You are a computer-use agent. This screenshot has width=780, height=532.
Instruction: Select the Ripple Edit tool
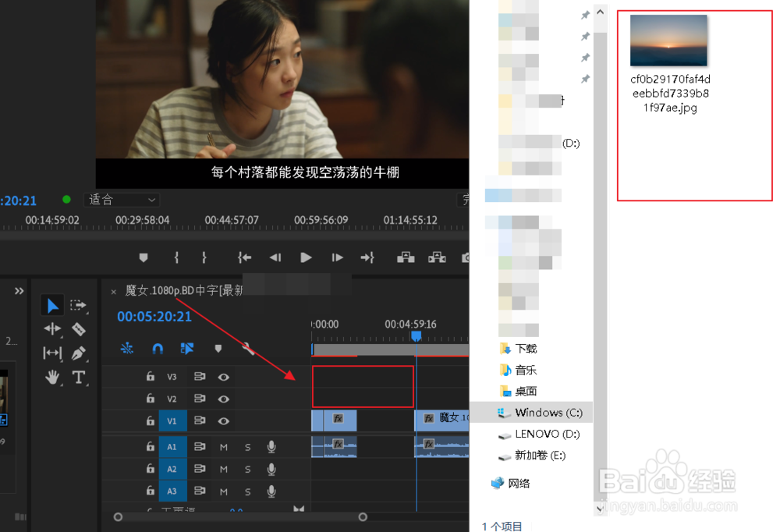52,328
